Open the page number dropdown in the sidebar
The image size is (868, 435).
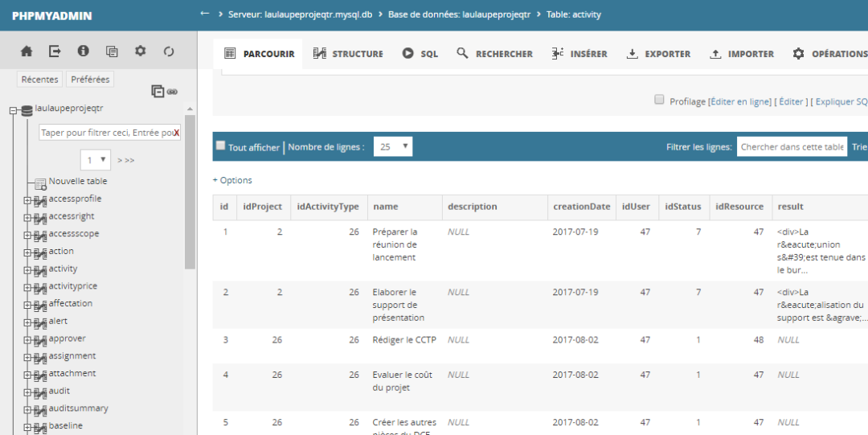pos(96,159)
